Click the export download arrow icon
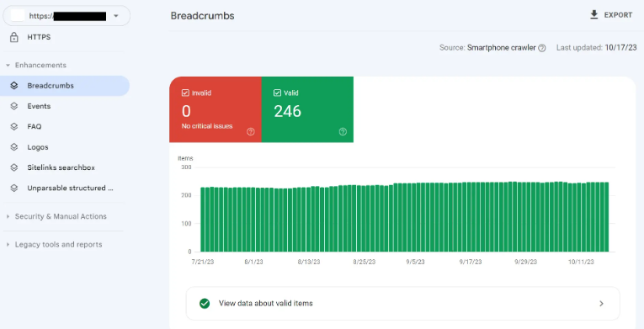Image resolution: width=644 pixels, height=329 pixels. [x=593, y=15]
